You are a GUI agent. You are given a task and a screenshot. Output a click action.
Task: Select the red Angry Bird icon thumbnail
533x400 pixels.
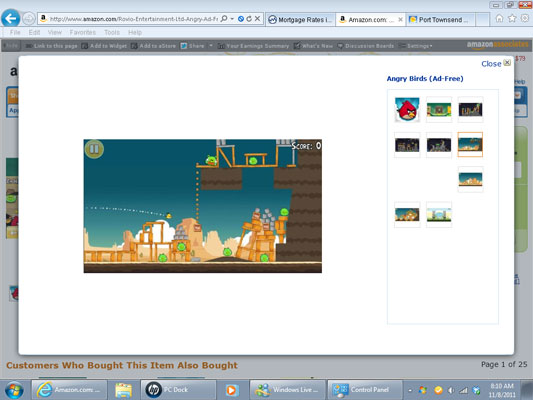(407, 109)
